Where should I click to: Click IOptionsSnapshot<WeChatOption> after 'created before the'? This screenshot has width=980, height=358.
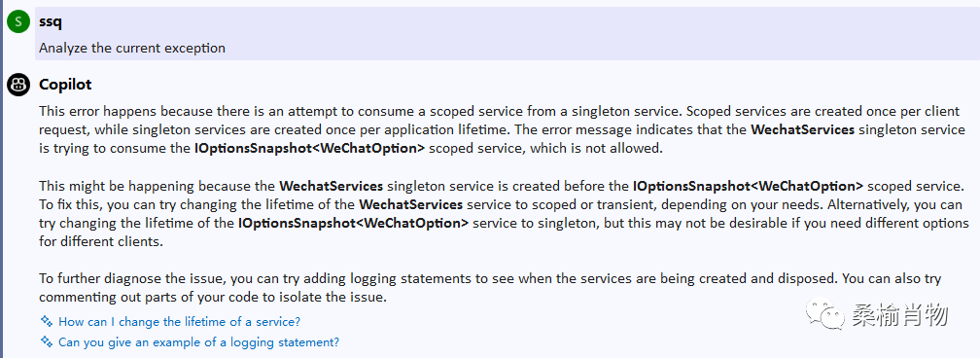point(749,186)
